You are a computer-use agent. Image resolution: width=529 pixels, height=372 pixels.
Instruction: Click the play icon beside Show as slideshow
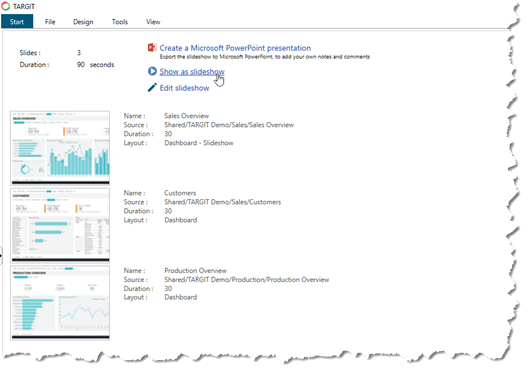(152, 71)
